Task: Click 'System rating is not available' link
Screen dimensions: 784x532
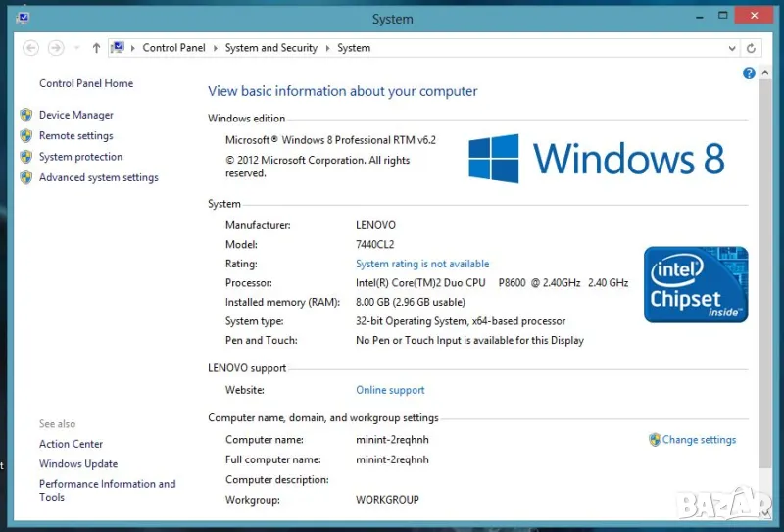Action: tap(422, 264)
